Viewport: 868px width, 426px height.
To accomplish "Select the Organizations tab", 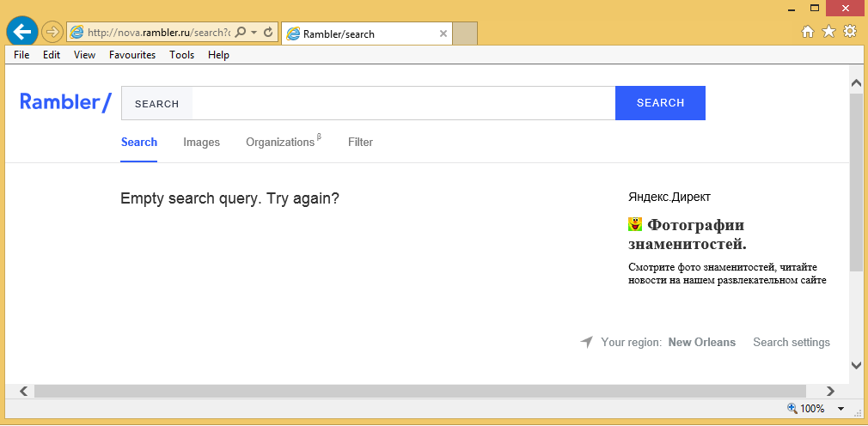I will pos(280,143).
